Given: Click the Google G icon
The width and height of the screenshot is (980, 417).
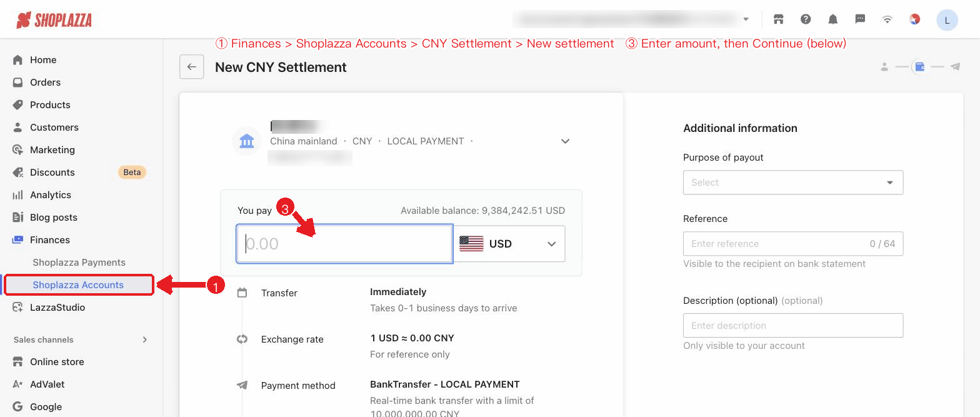Looking at the screenshot, I should [x=17, y=407].
